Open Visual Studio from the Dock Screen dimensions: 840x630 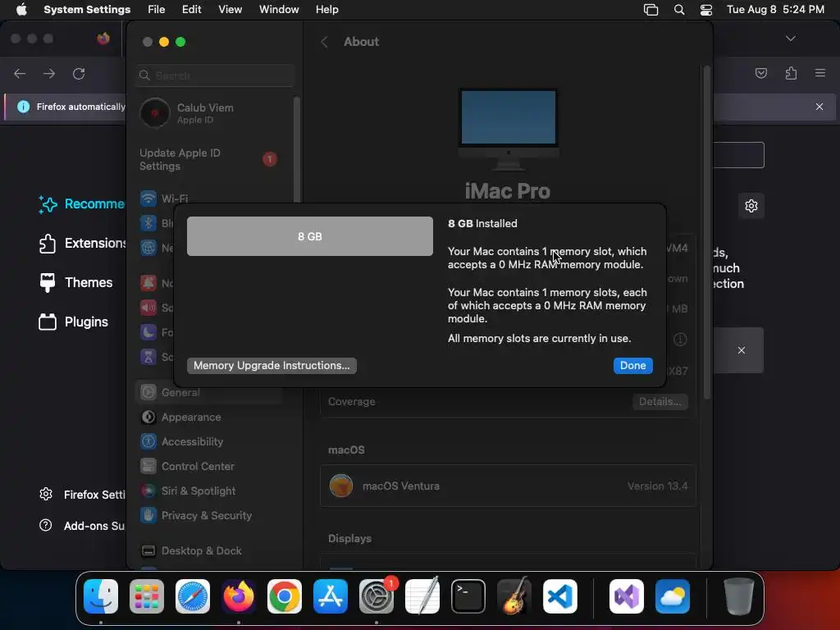[626, 596]
